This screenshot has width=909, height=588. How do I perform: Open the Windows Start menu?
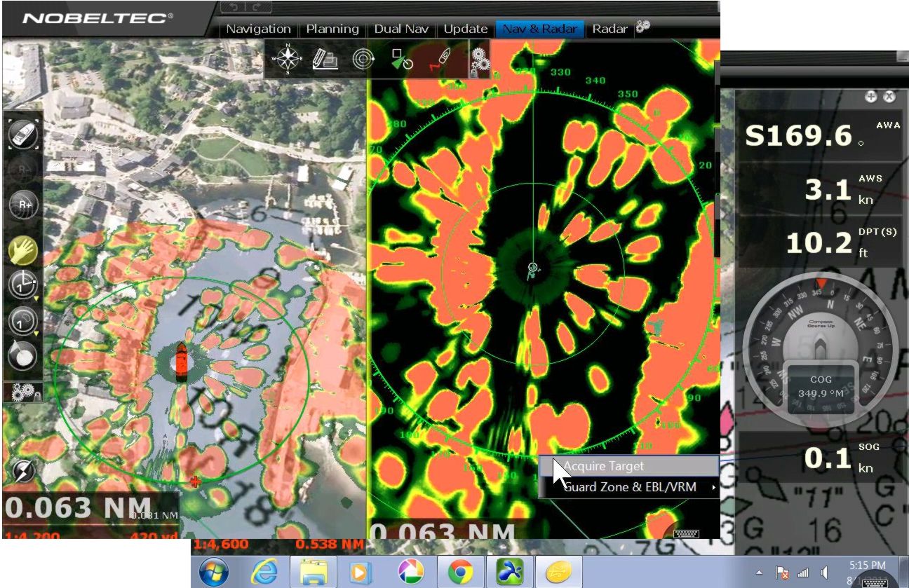pyautogui.click(x=213, y=573)
